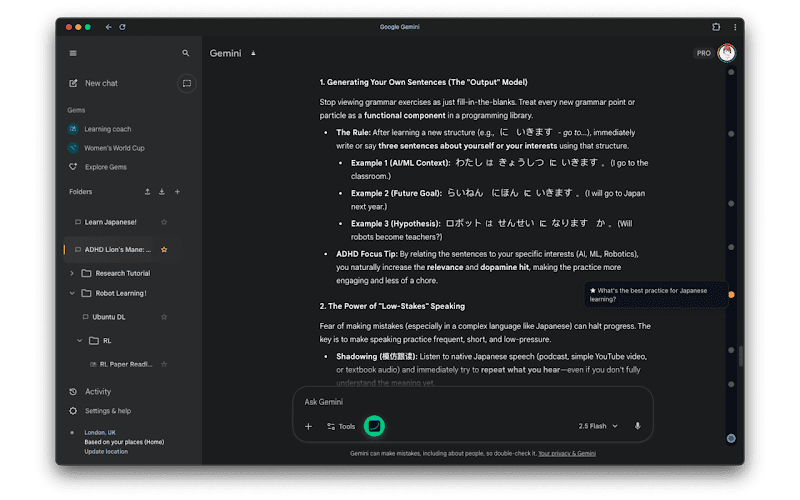Star the Learn Japanese! chat
Image resolution: width=800 pixels, height=500 pixels.
[x=164, y=221]
